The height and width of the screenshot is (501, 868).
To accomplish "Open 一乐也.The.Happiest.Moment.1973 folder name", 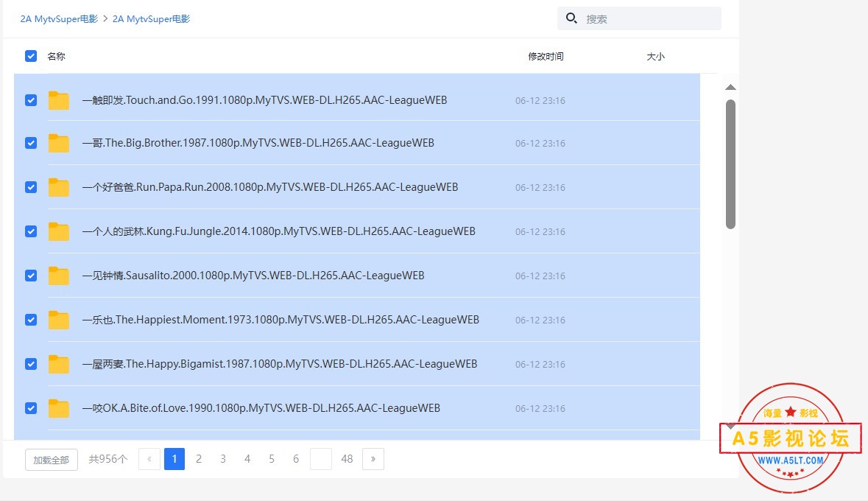I will 280,320.
